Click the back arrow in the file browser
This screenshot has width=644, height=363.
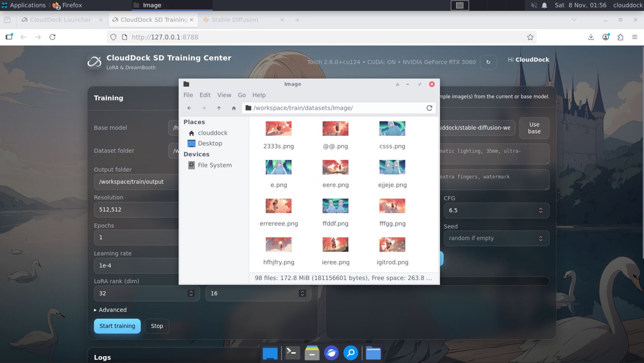[189, 108]
